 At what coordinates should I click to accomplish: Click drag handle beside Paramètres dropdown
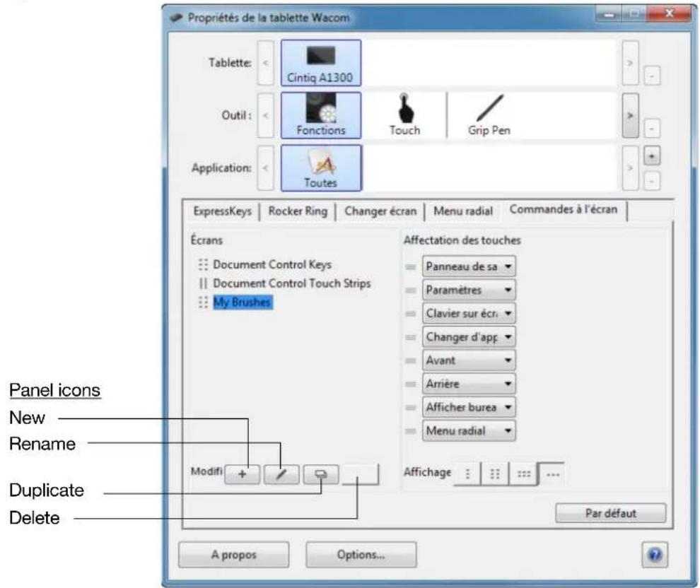410,290
